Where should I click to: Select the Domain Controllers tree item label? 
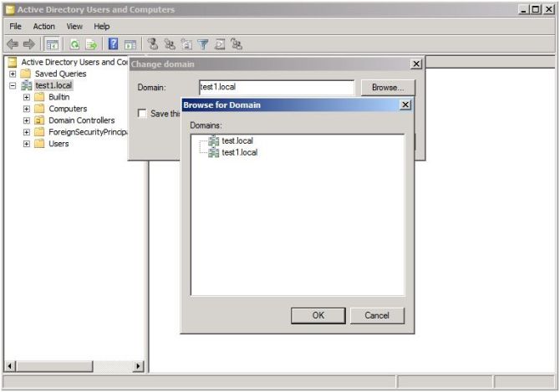pos(81,120)
